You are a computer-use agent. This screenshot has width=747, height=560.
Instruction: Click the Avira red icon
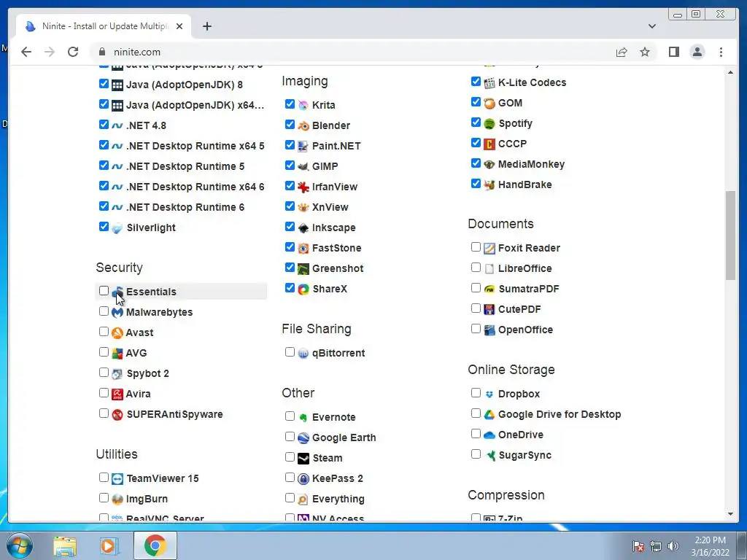click(x=117, y=394)
